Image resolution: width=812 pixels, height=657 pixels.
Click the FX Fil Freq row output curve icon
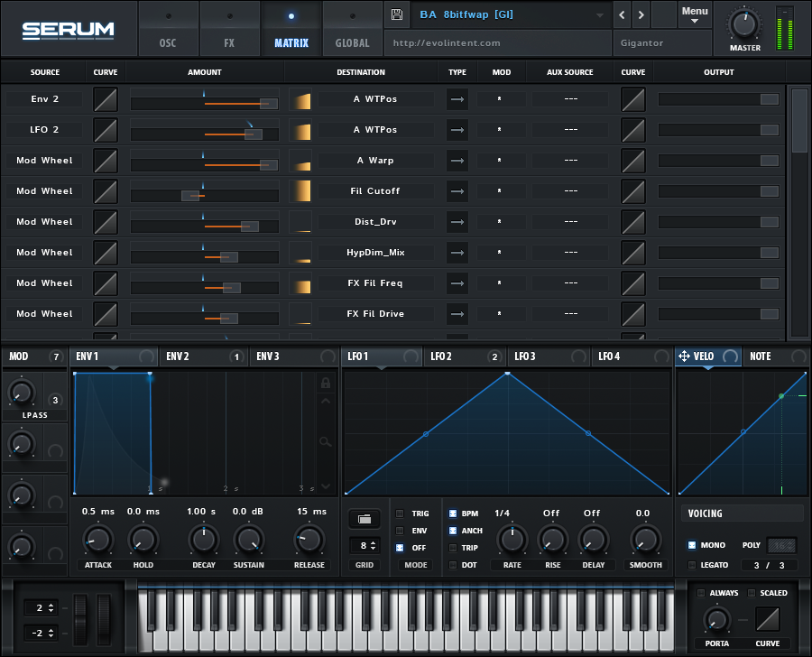[x=632, y=283]
